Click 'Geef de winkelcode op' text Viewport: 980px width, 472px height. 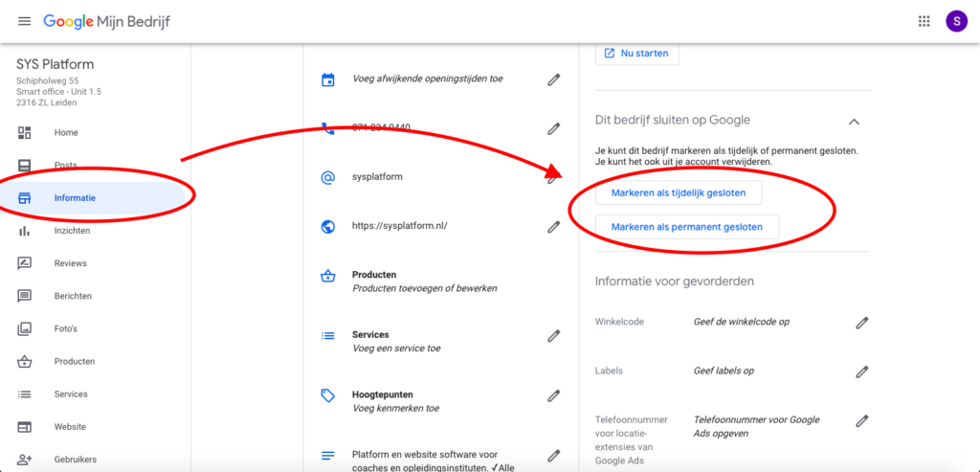(x=742, y=322)
